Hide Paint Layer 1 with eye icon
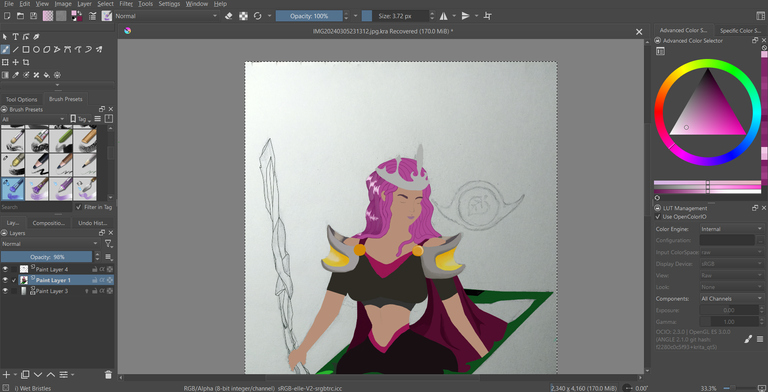The image size is (768, 392). [5, 280]
